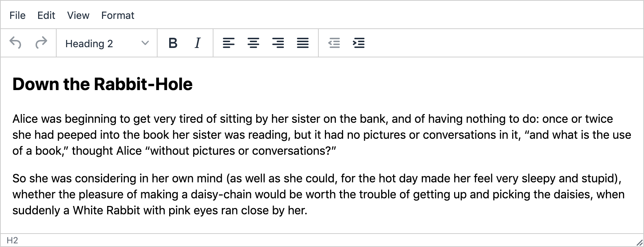This screenshot has width=644, height=247.
Task: Open the Edit menu
Action: 46,15
